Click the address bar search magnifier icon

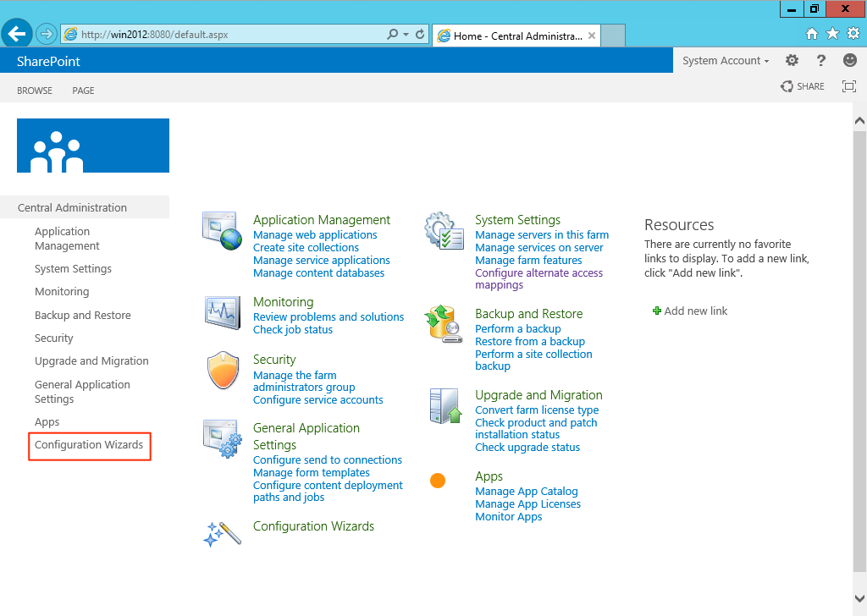coord(393,34)
